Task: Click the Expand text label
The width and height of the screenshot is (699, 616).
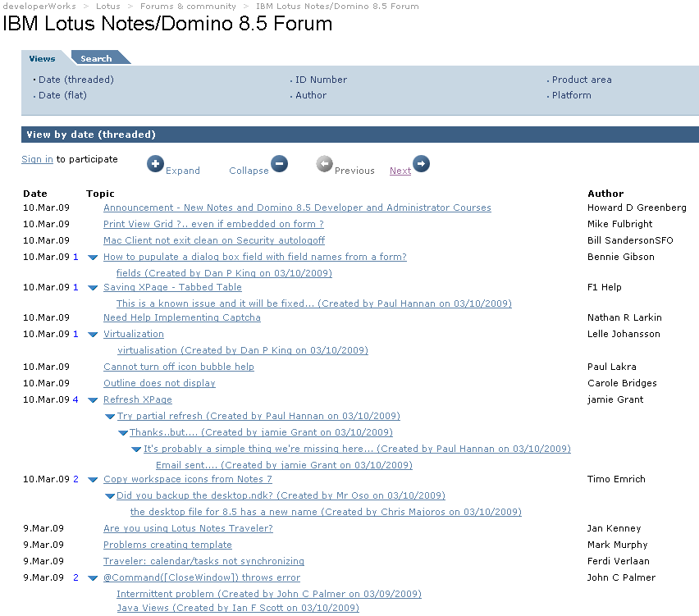Action: click(183, 171)
